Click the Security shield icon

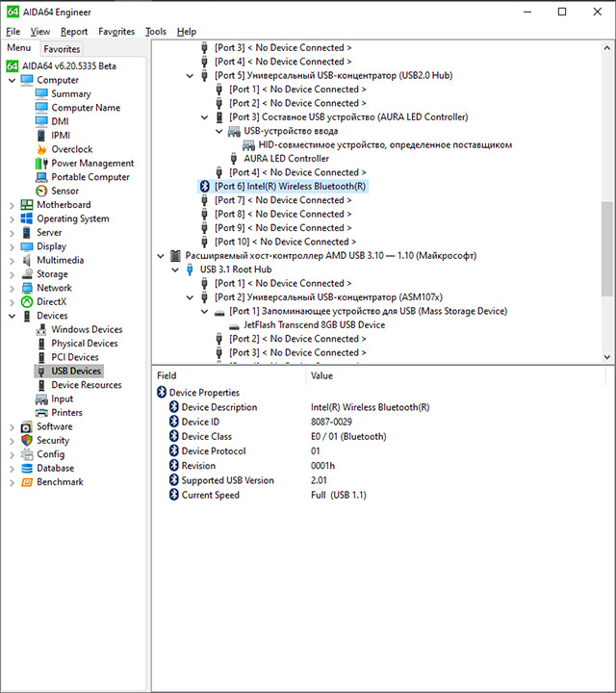27,440
